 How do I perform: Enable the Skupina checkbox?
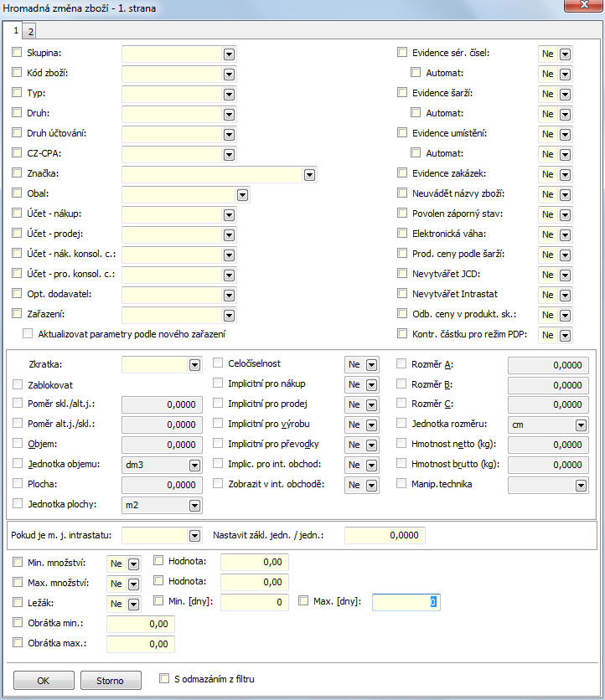click(x=17, y=52)
